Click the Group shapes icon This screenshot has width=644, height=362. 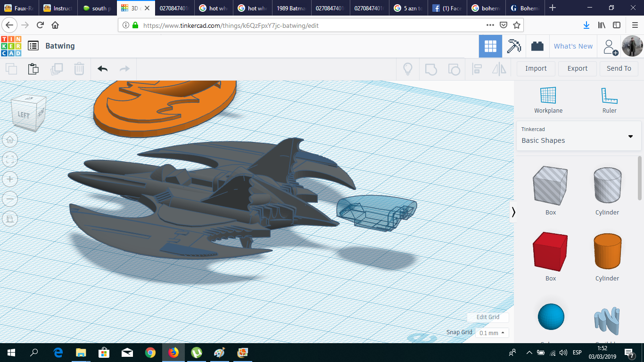(x=430, y=69)
